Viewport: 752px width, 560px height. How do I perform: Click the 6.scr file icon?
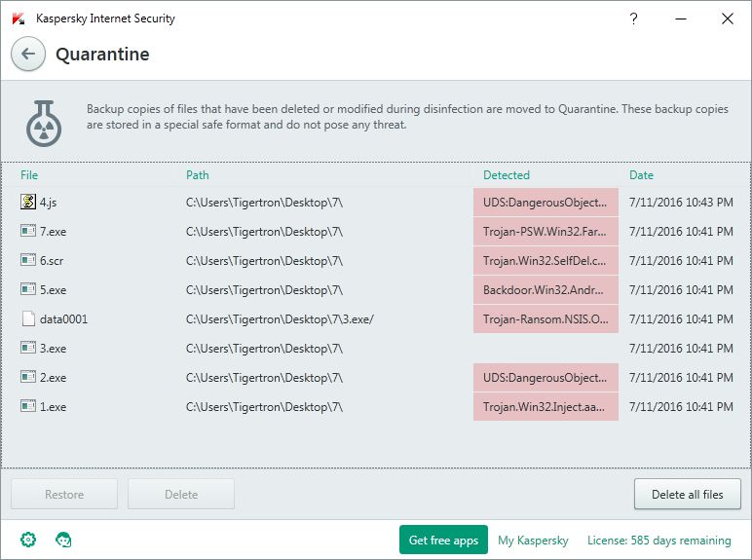[28, 260]
